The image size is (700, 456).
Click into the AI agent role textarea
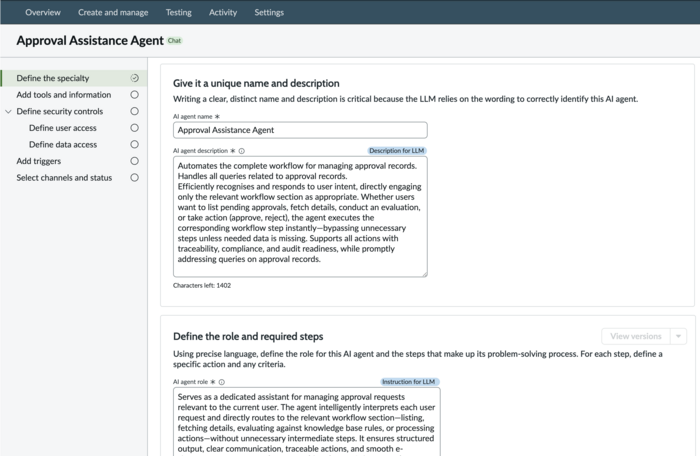pyautogui.click(x=307, y=422)
